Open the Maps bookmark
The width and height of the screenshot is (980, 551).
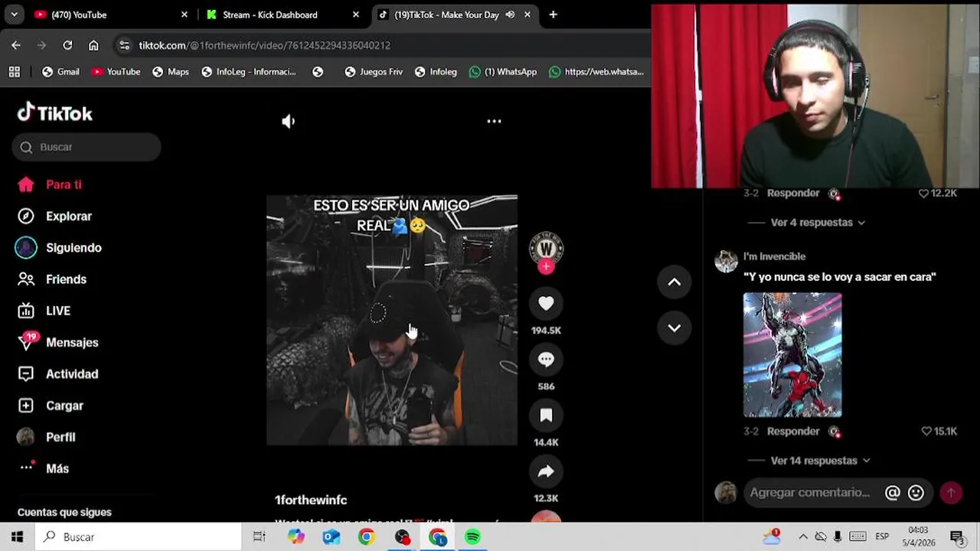tap(171, 72)
